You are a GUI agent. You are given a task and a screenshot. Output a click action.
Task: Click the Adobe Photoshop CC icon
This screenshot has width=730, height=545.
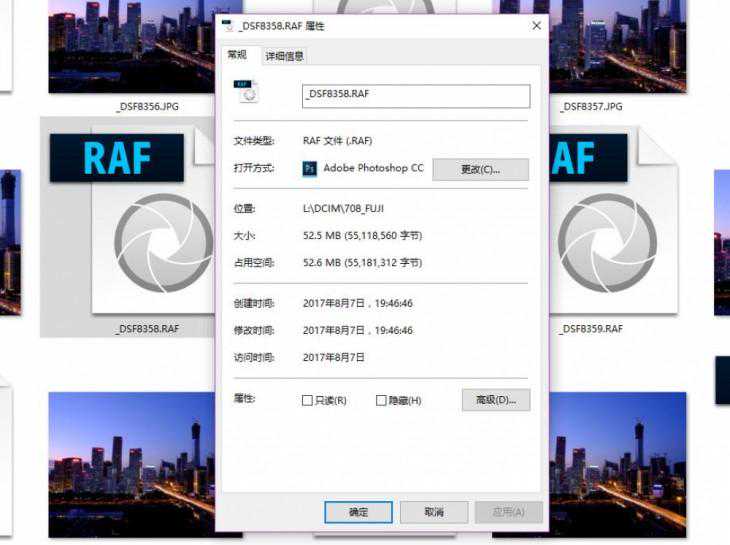pyautogui.click(x=310, y=169)
